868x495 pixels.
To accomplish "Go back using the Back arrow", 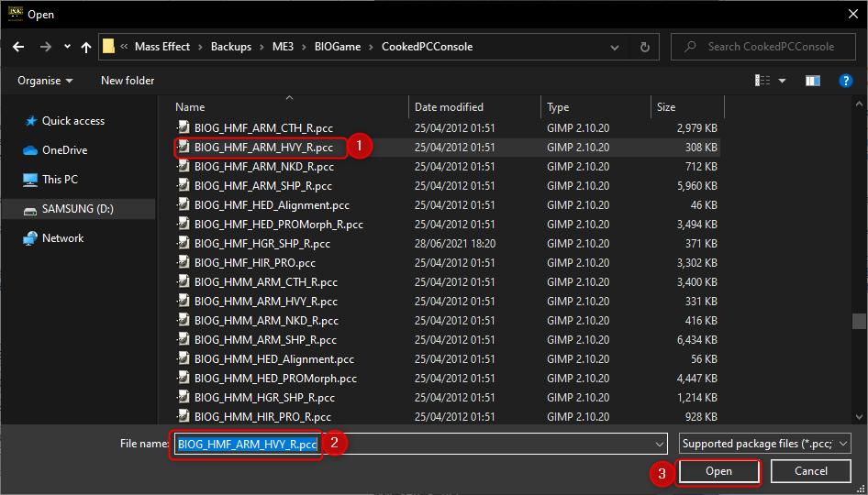I will (18, 47).
